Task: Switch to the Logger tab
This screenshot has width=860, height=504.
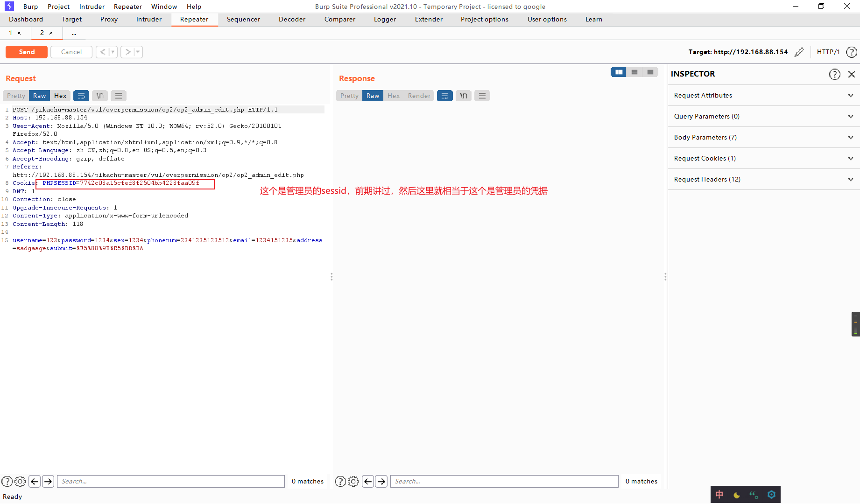Action: tap(385, 19)
